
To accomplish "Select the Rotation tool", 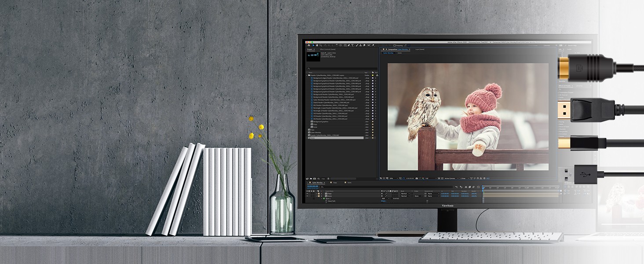I will (337, 45).
